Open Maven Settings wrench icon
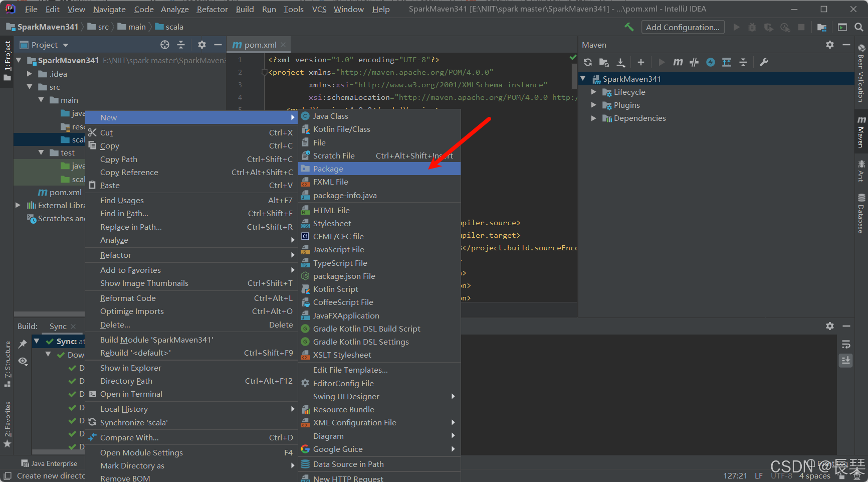This screenshot has height=482, width=868. click(x=764, y=62)
